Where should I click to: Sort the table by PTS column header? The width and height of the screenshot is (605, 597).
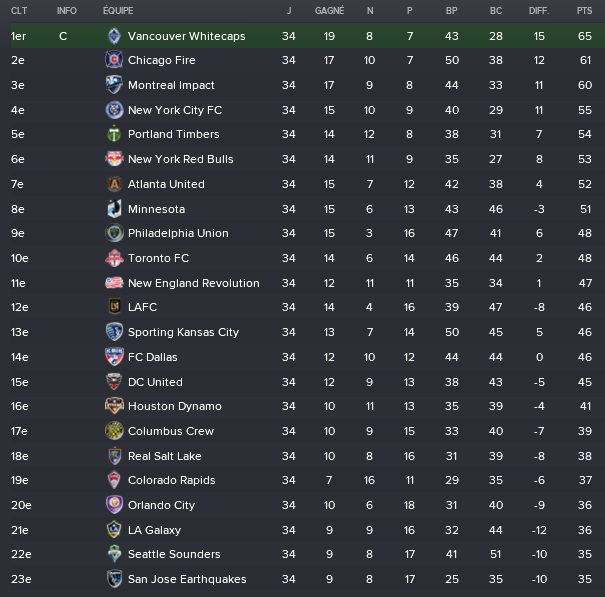pos(584,11)
